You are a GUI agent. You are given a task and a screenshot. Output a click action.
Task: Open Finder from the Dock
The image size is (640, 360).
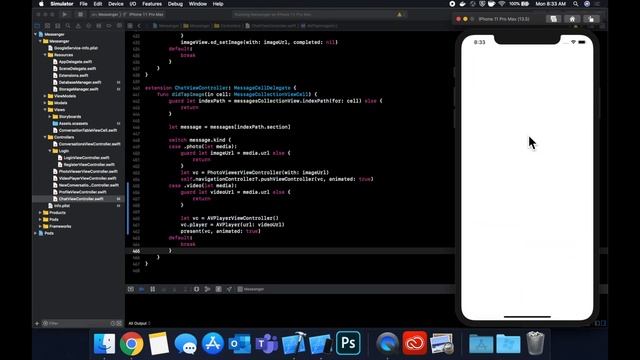pos(104,343)
